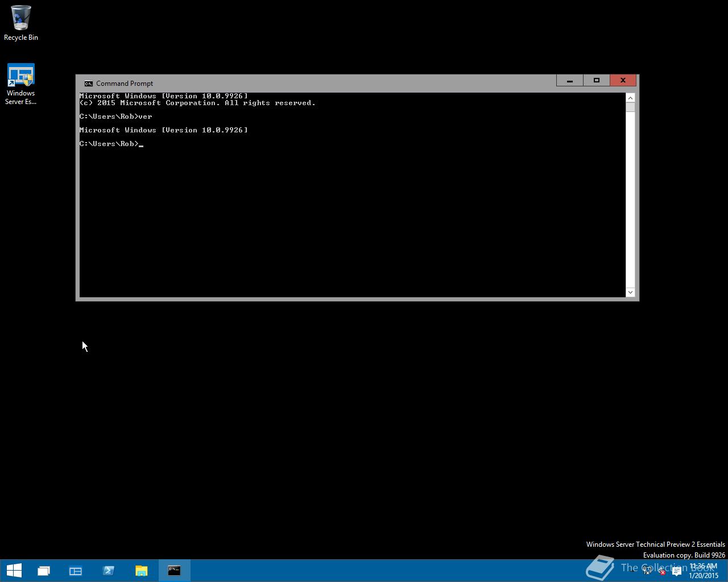
Task: Open the network status tray icon
Action: click(647, 571)
